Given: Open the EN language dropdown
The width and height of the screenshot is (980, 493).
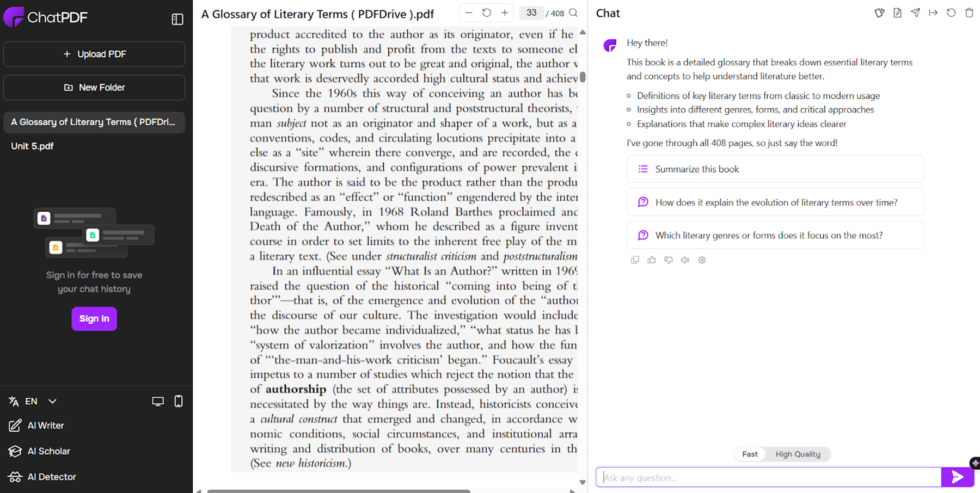Looking at the screenshot, I should (x=33, y=402).
